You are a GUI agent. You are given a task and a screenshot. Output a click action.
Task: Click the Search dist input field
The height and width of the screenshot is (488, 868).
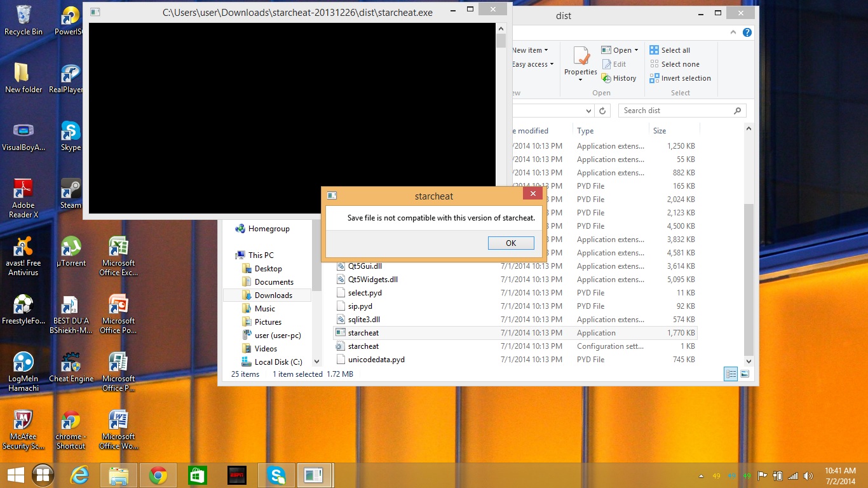[x=682, y=111]
